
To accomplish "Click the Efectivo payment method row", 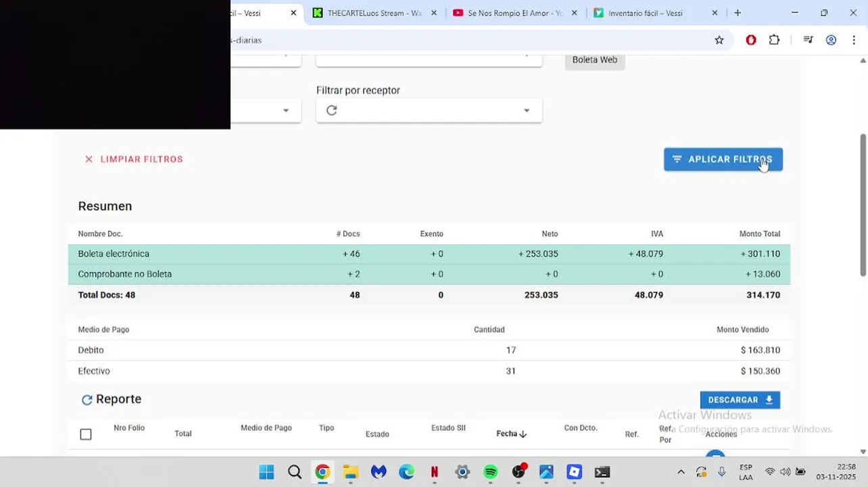I will tap(429, 371).
